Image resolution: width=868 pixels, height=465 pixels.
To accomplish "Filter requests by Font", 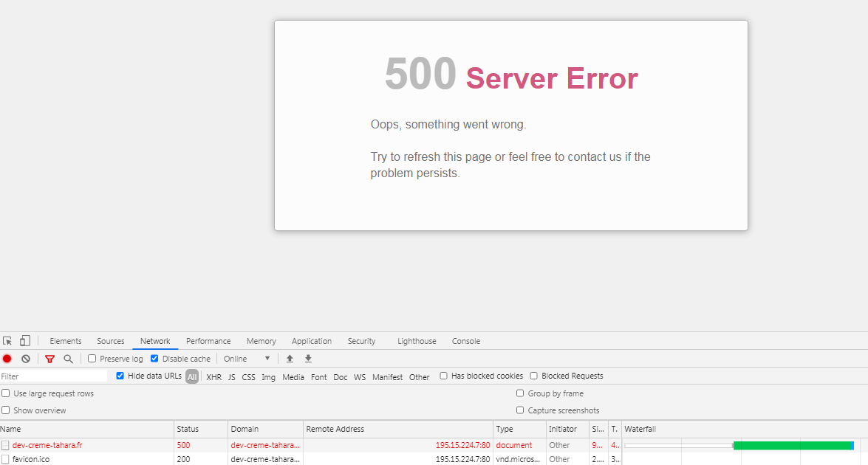I will (x=319, y=377).
